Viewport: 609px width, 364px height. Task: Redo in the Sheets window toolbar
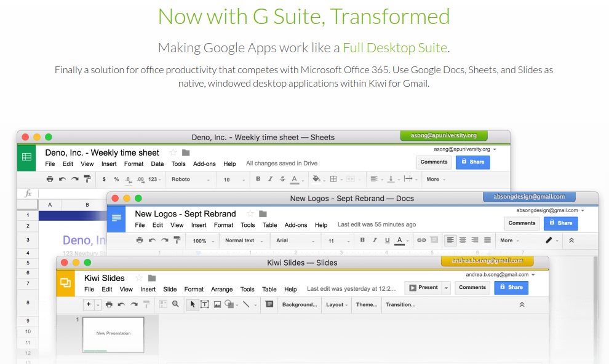tap(75, 179)
